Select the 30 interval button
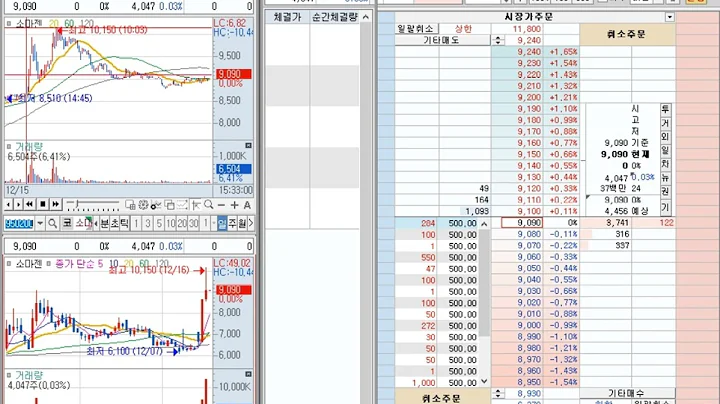Image resolution: width=720 pixels, height=404 pixels. (193, 224)
